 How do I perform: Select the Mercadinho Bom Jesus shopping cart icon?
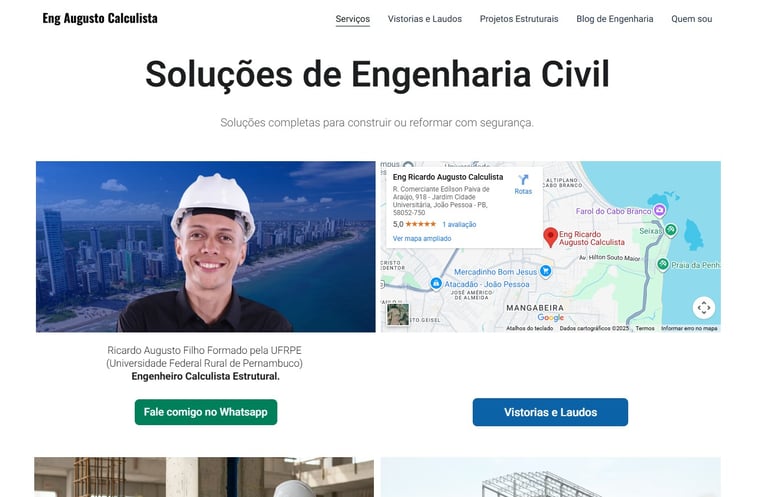coord(545,271)
